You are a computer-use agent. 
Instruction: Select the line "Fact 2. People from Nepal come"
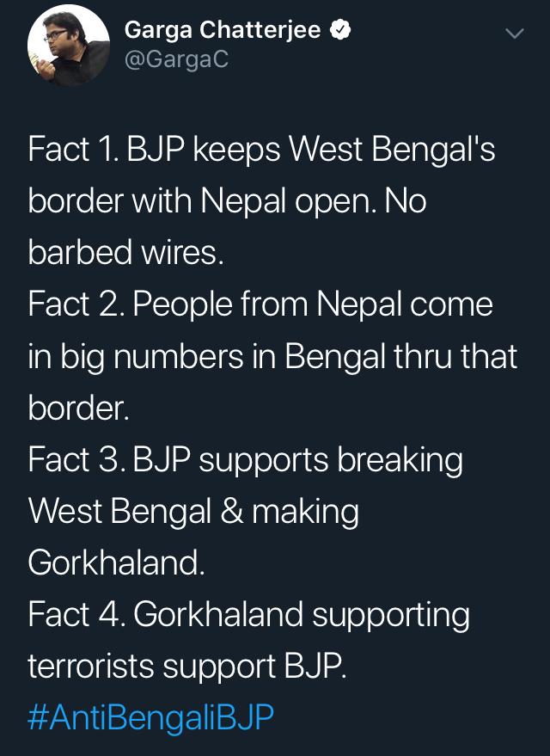(x=260, y=305)
